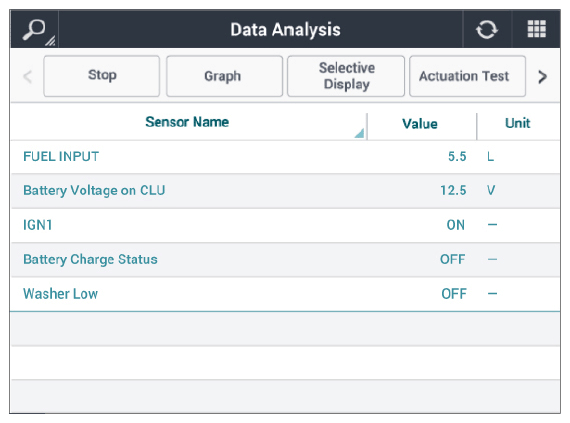Select Battery Voltage on CLU row
This screenshot has width=570, height=423.
pyautogui.click(x=285, y=191)
